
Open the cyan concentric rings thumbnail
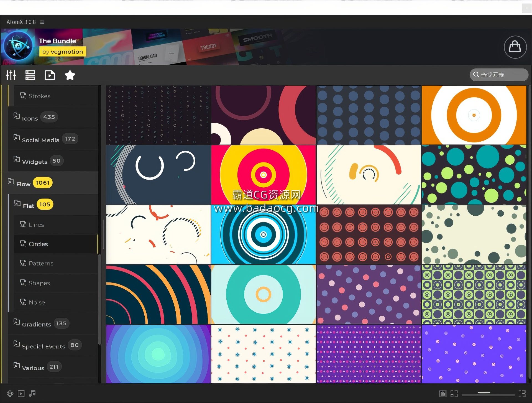[x=263, y=234]
